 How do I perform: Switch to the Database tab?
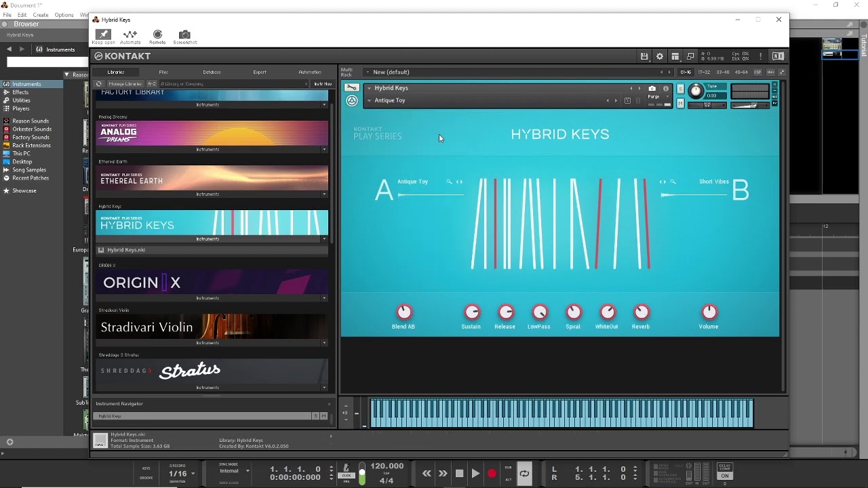212,72
